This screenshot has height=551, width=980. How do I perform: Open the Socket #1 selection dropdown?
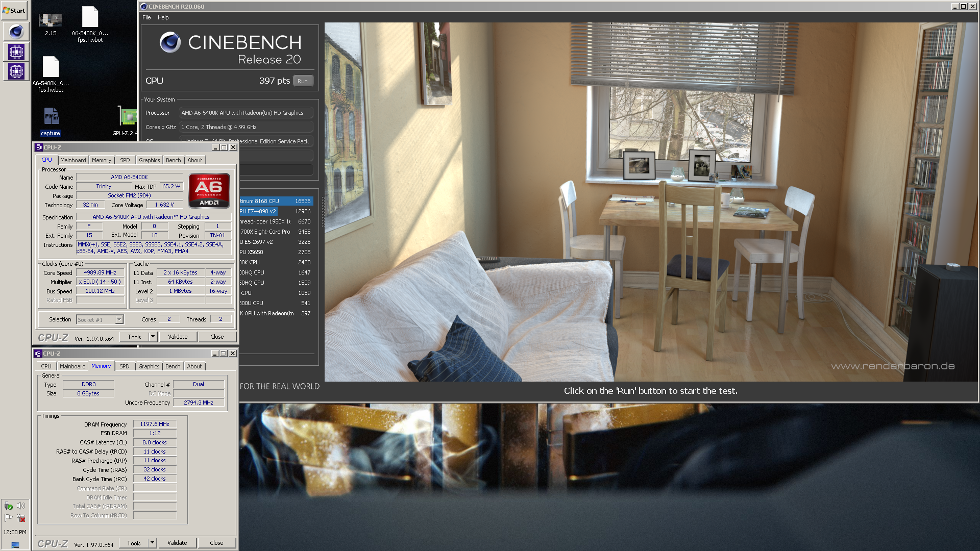(100, 320)
